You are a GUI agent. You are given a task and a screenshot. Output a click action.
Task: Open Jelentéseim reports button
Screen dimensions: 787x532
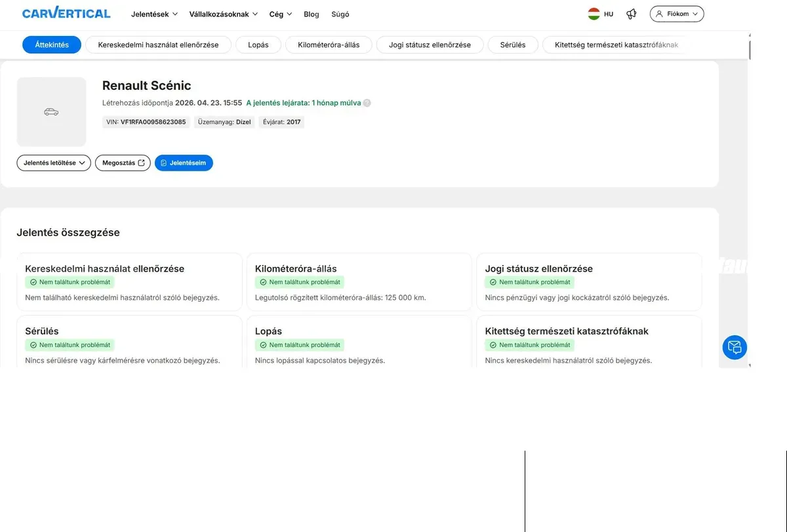click(184, 163)
